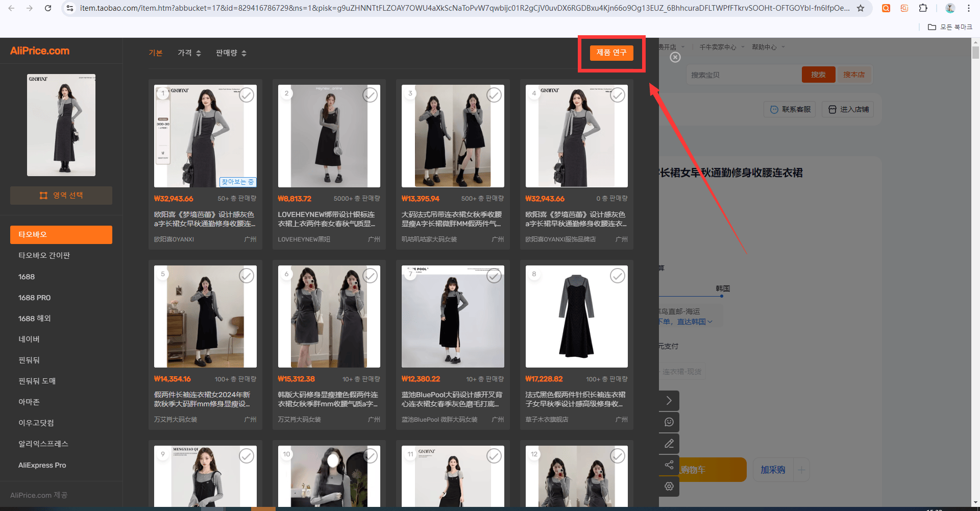Expand the side toolbar arrow icon
The width and height of the screenshot is (980, 511).
[669, 401]
